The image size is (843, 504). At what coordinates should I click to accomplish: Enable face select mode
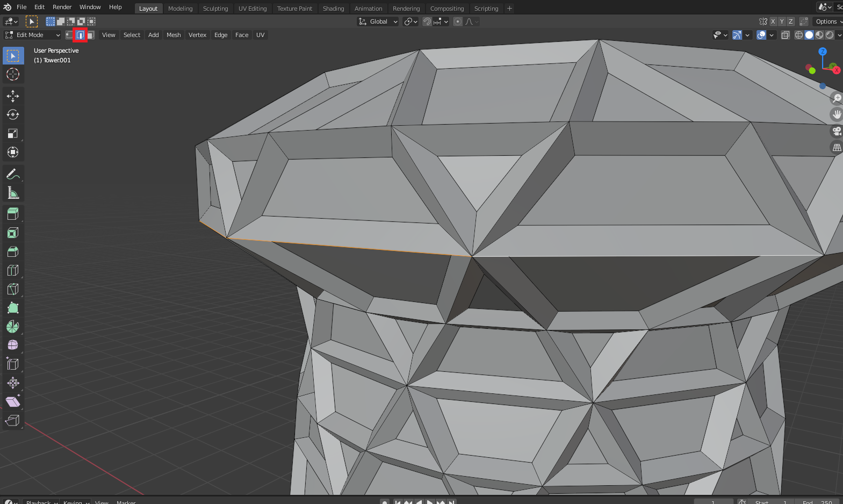tap(90, 35)
